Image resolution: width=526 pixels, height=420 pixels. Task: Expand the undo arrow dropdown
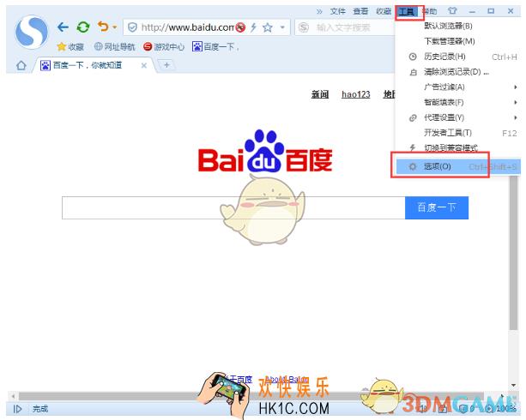115,27
